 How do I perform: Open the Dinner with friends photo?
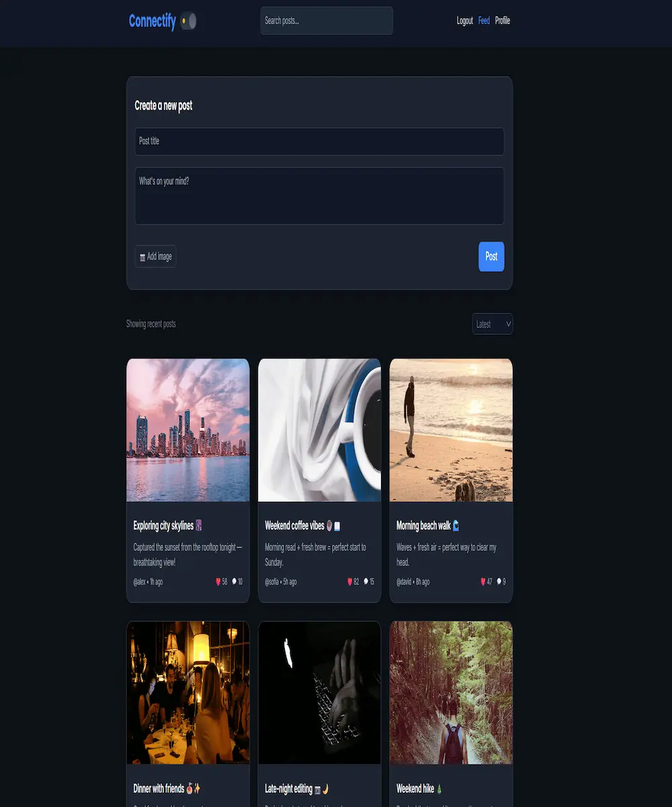pos(187,693)
